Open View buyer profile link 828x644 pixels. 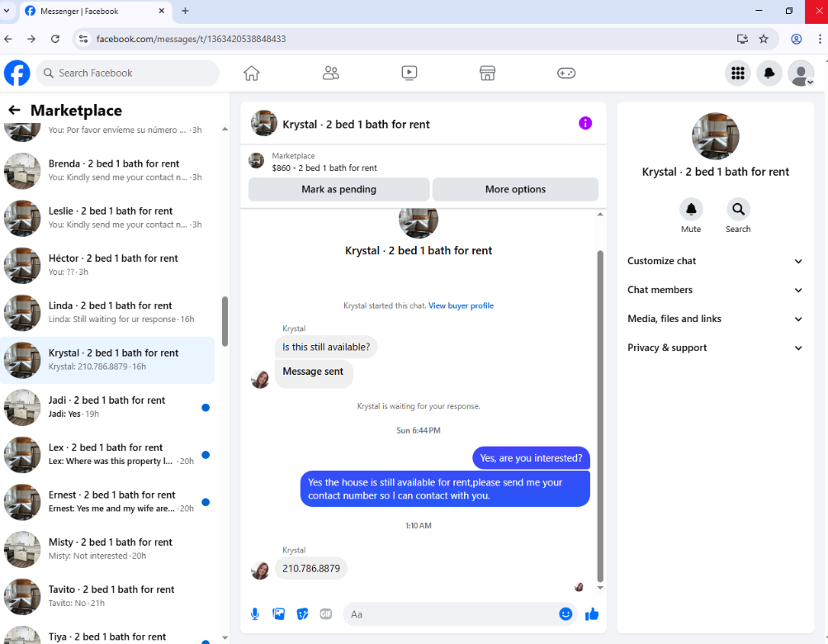coord(461,305)
